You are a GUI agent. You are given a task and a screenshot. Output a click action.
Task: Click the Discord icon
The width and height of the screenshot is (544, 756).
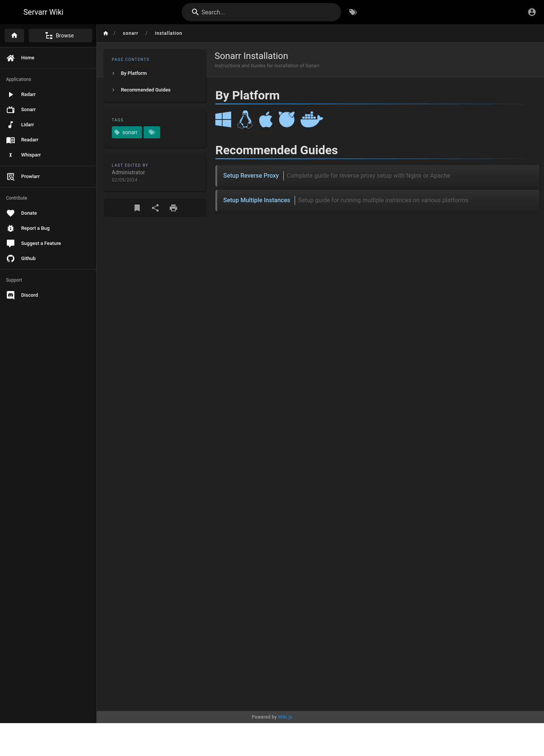(x=11, y=295)
